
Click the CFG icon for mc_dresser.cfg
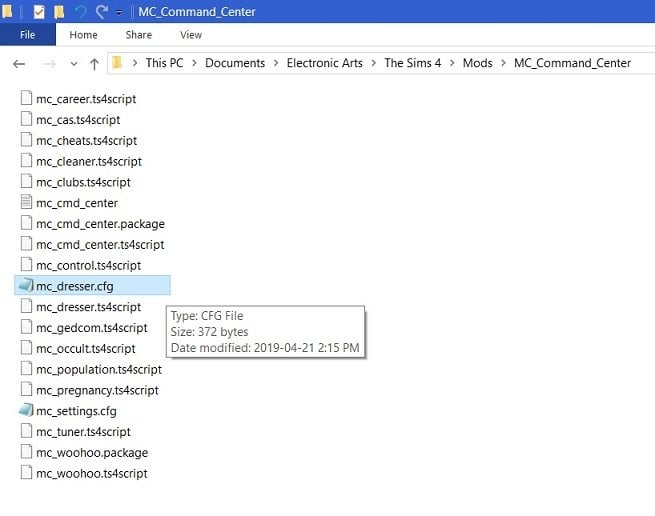(x=26, y=285)
